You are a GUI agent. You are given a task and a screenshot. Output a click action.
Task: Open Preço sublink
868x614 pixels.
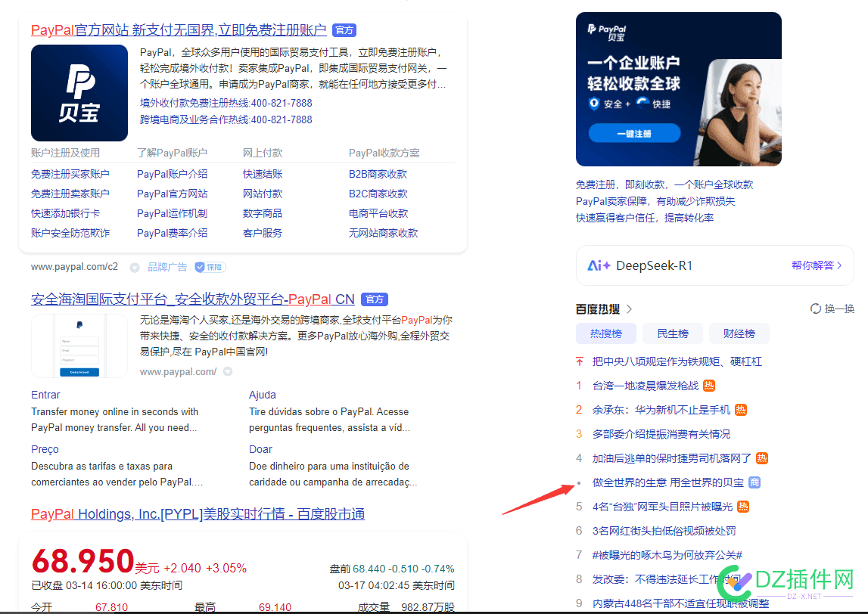[x=45, y=449]
